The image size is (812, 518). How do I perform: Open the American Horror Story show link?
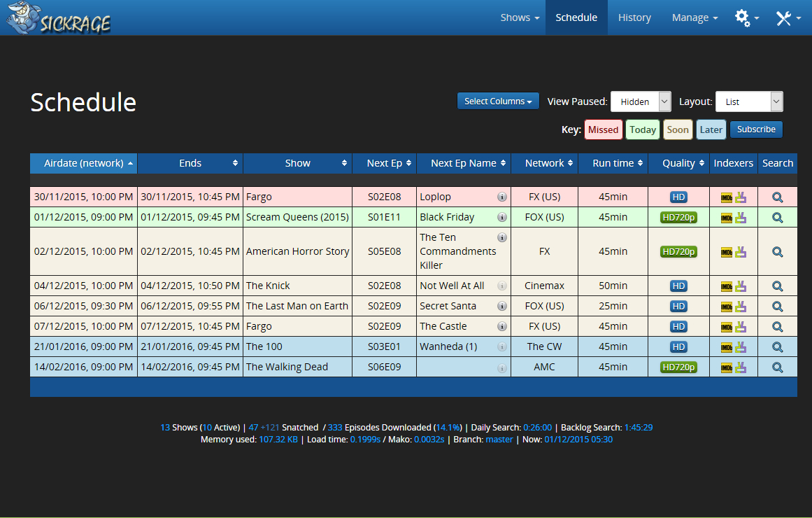[297, 251]
